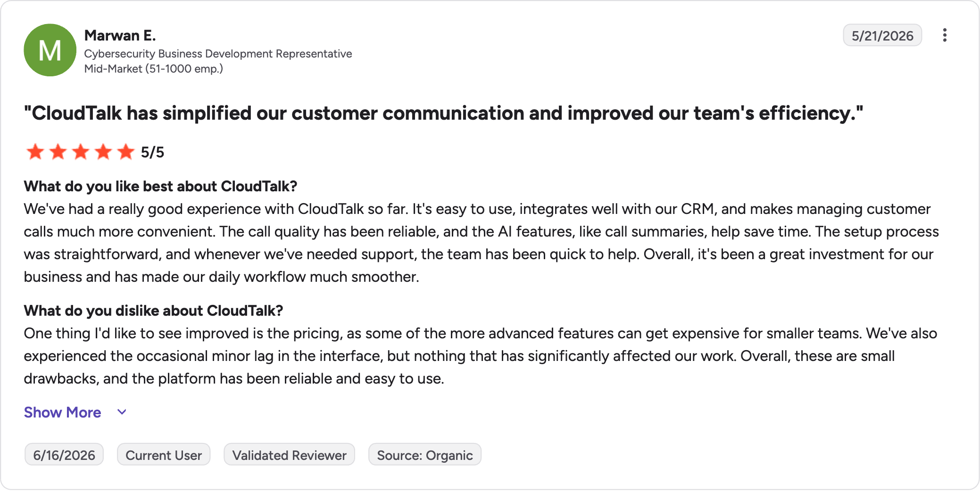Image resolution: width=980 pixels, height=491 pixels.
Task: Click the fifth rating star
Action: pos(126,152)
